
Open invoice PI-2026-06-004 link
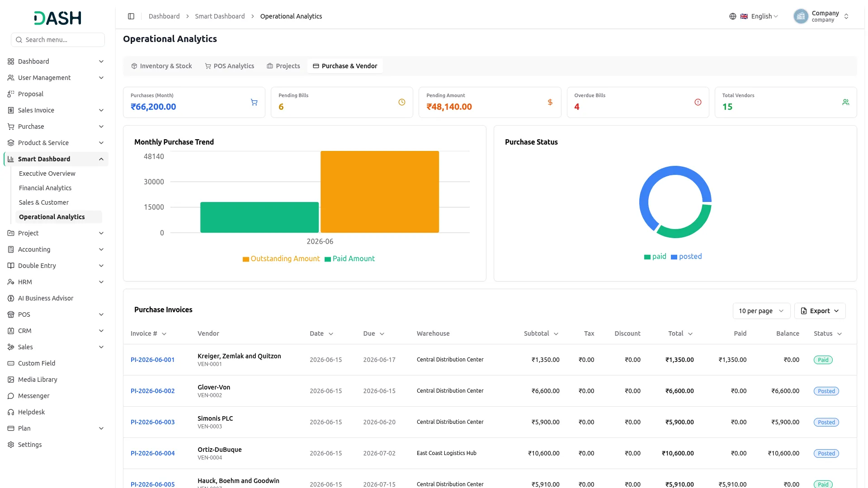152,454
